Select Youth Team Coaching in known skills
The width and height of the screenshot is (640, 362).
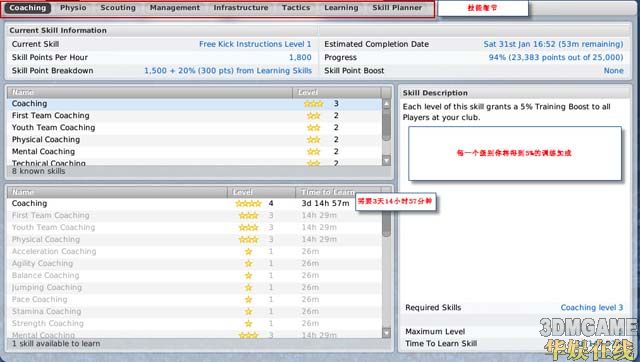tap(194, 127)
